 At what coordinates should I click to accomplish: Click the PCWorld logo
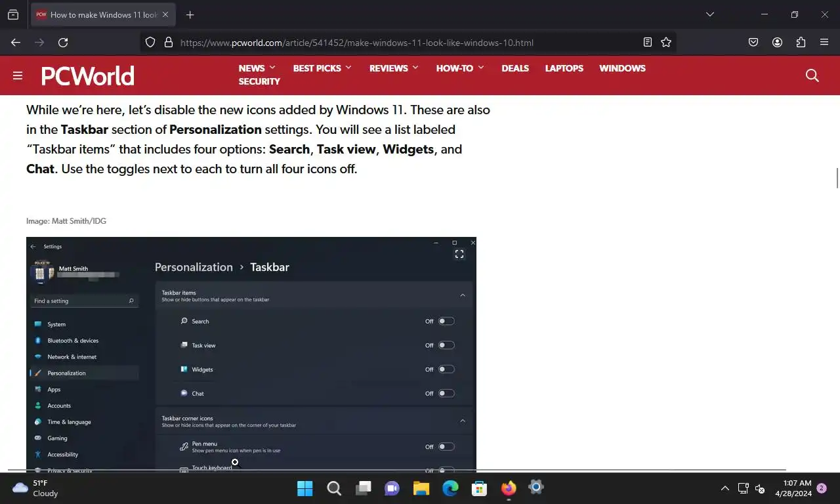(88, 75)
